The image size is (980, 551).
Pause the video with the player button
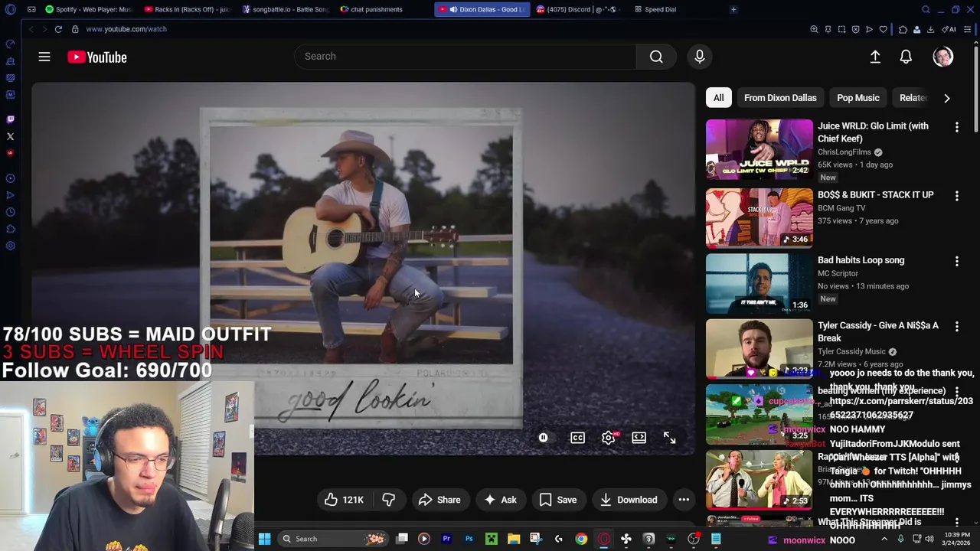pos(543,438)
